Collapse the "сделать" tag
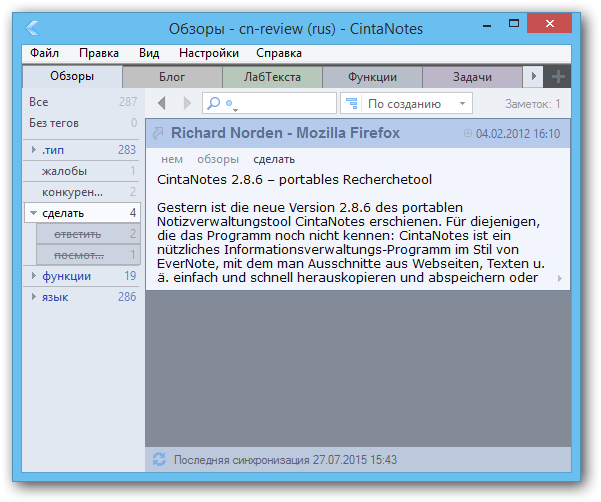 (x=33, y=213)
